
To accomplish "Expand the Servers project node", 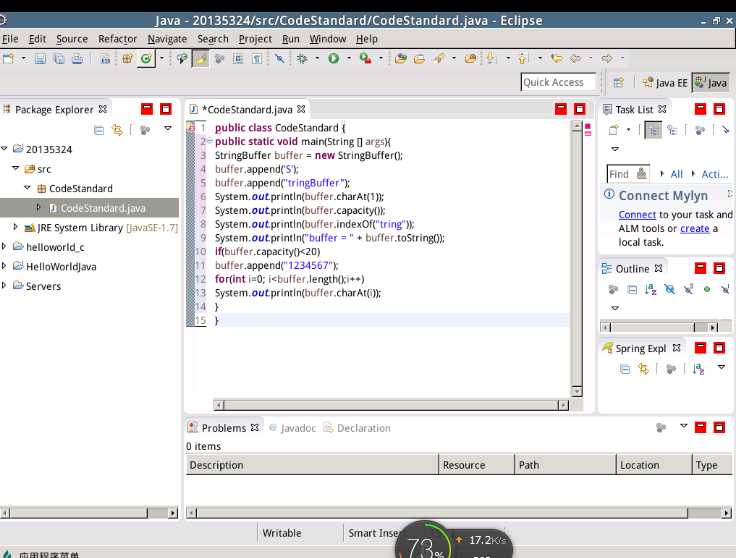I will [x=4, y=285].
